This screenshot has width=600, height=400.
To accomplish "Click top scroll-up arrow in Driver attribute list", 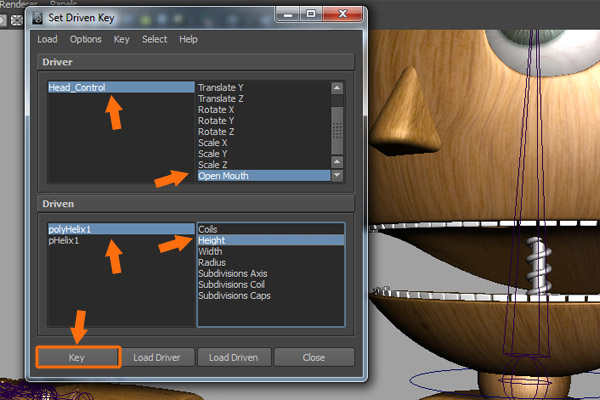I will click(337, 88).
